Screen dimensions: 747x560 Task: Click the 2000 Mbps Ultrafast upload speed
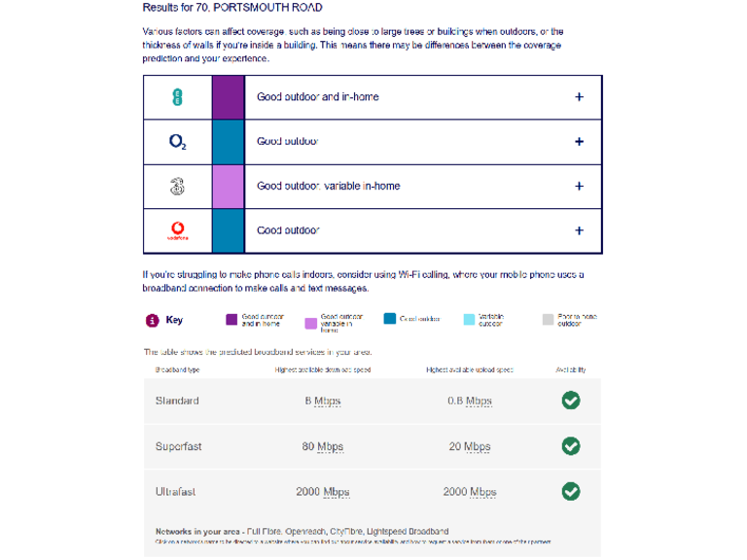469,493
